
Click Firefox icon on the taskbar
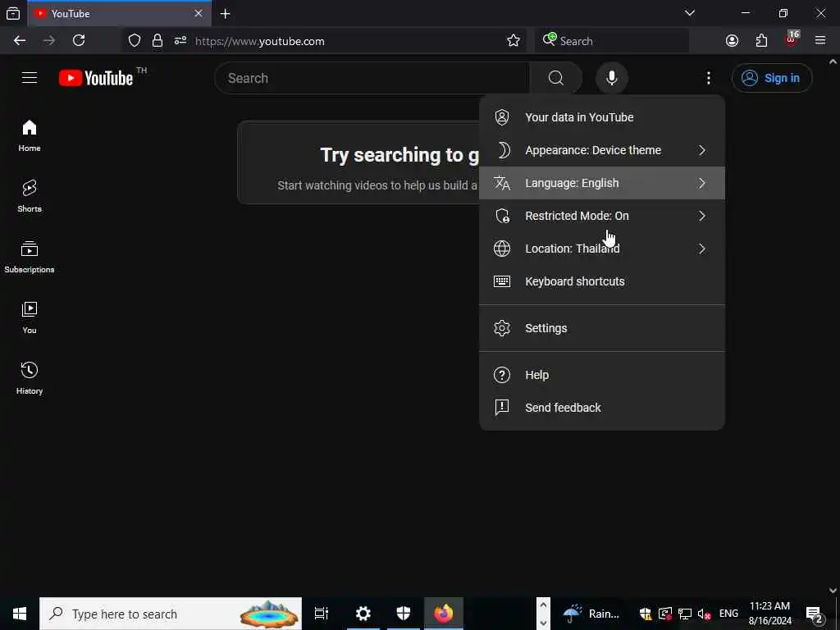point(444,614)
